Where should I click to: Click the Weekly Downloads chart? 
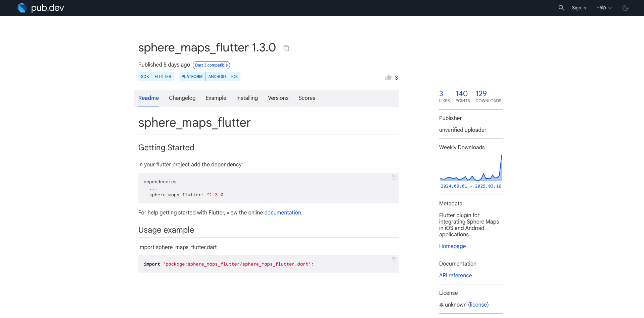tap(471, 170)
